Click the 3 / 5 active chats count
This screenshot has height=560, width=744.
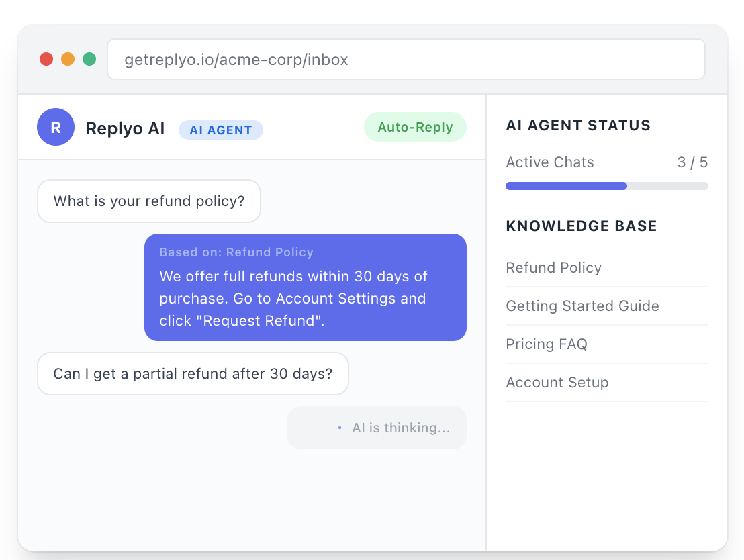point(692,162)
